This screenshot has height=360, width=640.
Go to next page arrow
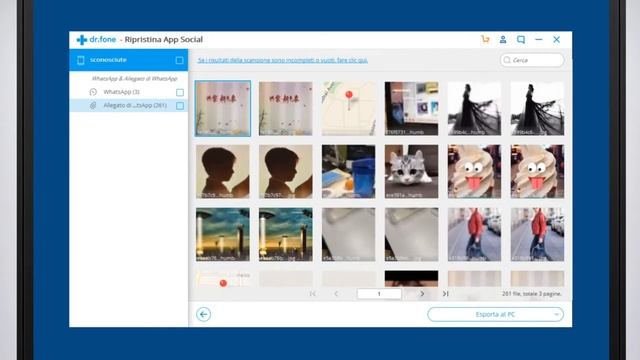422,293
